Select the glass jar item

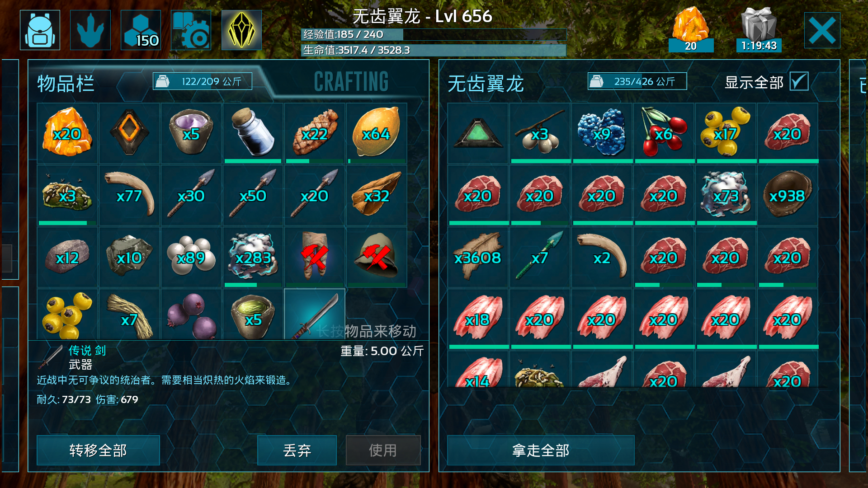coord(253,133)
